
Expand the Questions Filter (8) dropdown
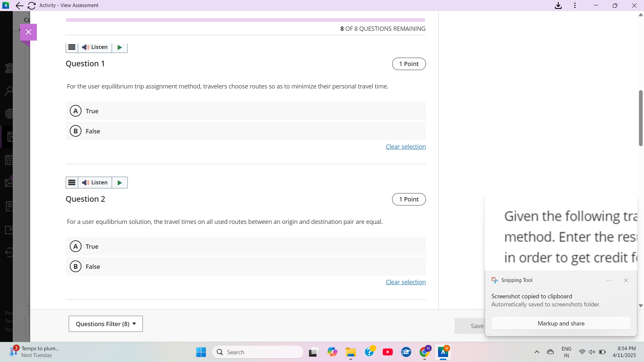coord(106,324)
